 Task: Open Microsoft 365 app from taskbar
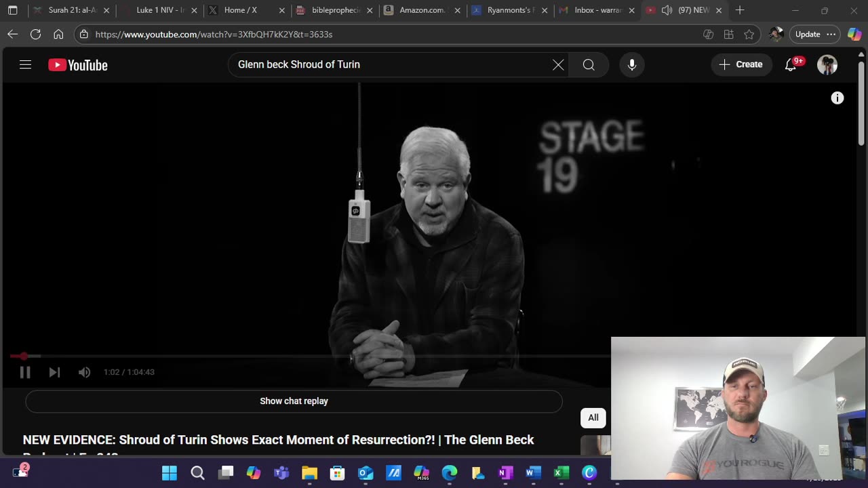coord(421,473)
